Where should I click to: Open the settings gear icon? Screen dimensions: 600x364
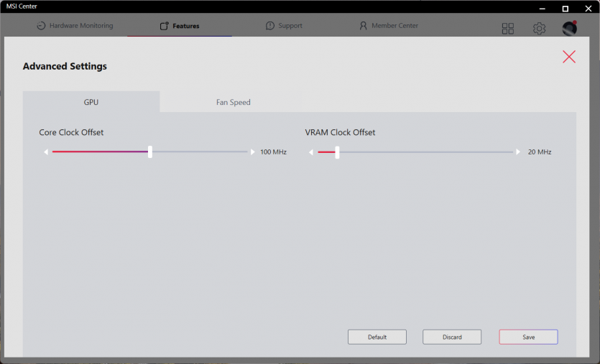[539, 29]
